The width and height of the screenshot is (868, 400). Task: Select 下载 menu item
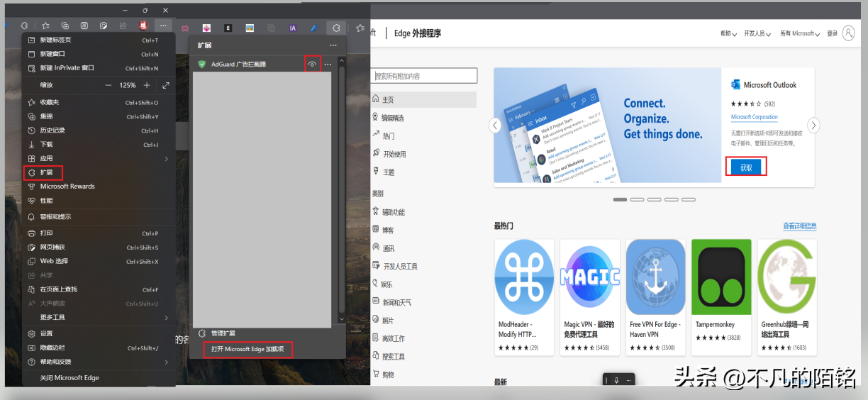click(99, 145)
